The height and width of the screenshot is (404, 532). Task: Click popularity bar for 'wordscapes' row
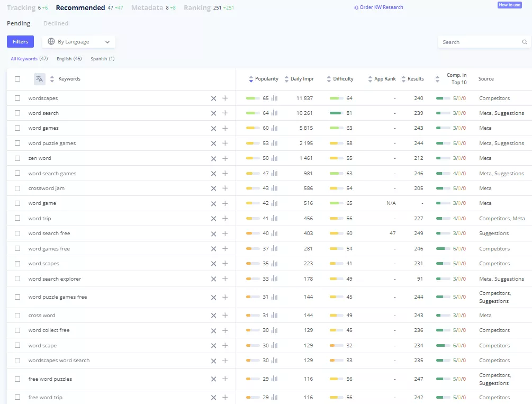point(253,98)
